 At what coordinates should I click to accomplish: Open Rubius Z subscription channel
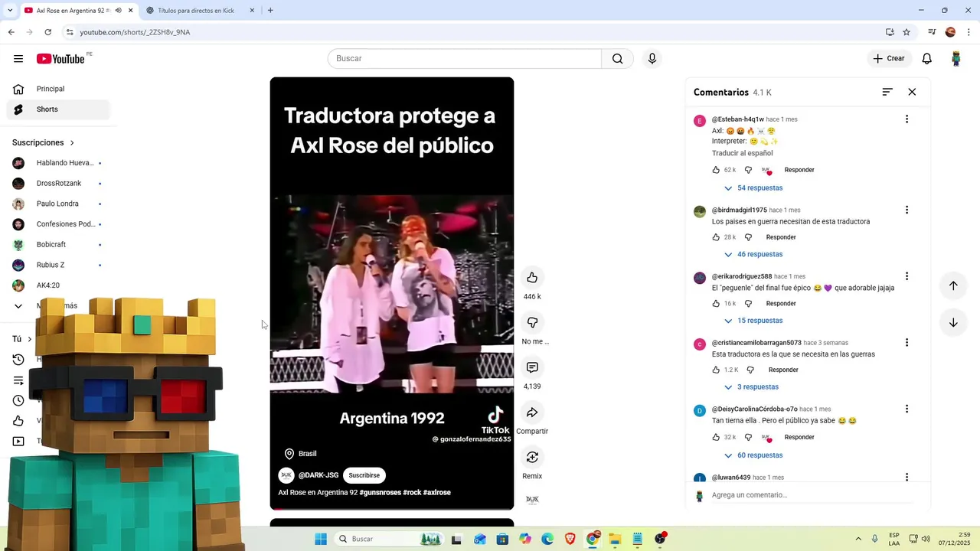click(58, 265)
